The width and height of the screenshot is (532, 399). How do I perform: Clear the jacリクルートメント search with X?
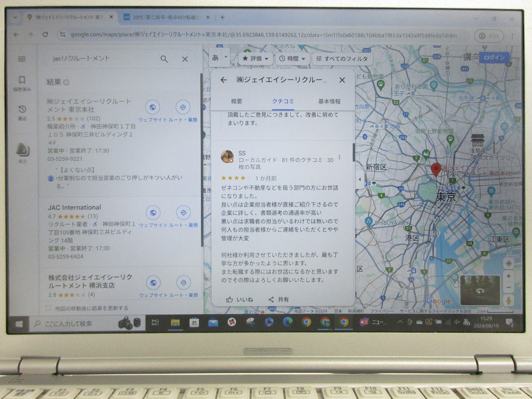click(185, 59)
